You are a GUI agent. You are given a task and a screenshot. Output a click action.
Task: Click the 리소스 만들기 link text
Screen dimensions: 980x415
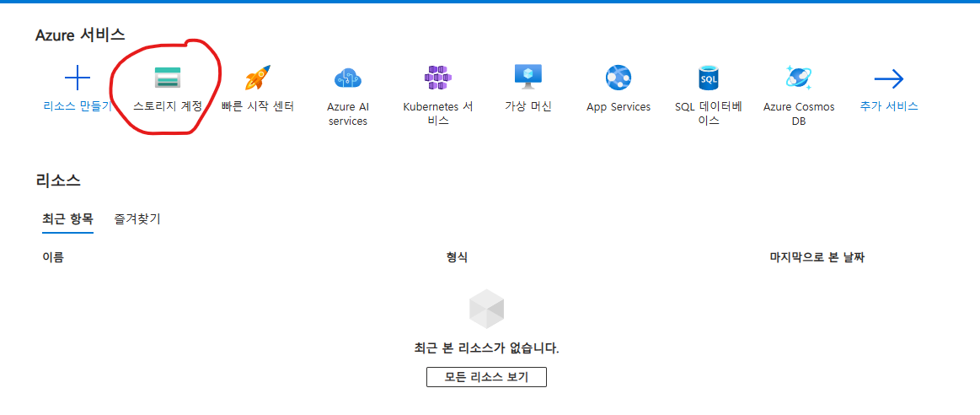click(78, 106)
